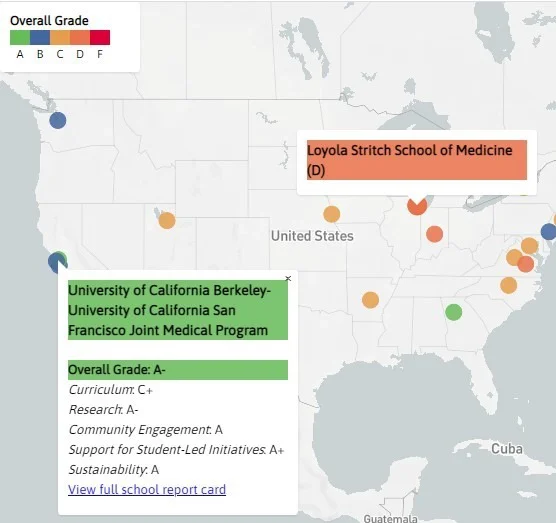Click the Overall Grade: A- green banner
556x523 pixels.
(178, 370)
